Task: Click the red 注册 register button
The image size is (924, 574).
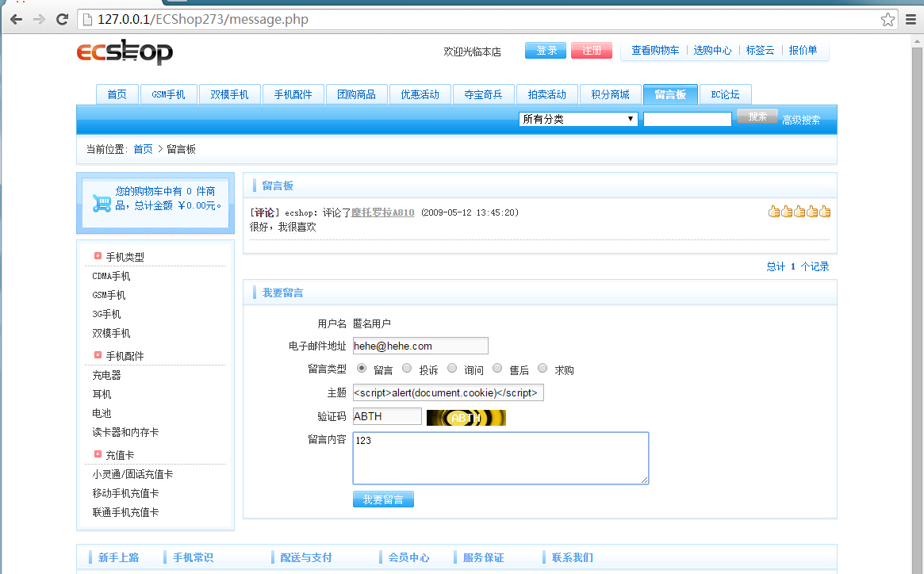Action: tap(592, 51)
